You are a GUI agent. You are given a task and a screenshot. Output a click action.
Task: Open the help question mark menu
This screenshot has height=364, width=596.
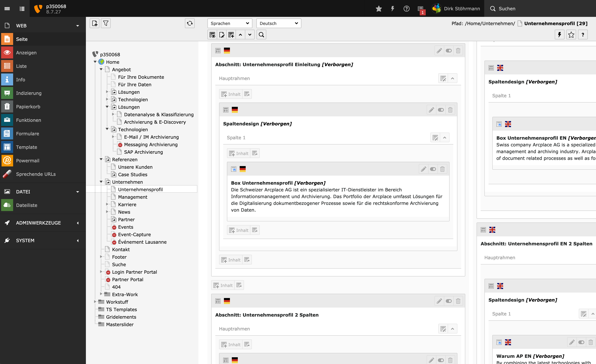(x=406, y=8)
